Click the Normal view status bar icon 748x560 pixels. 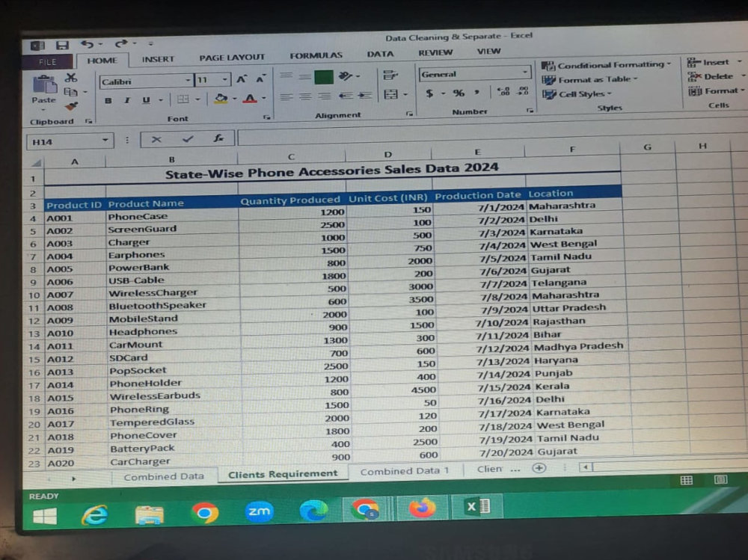[x=687, y=480]
